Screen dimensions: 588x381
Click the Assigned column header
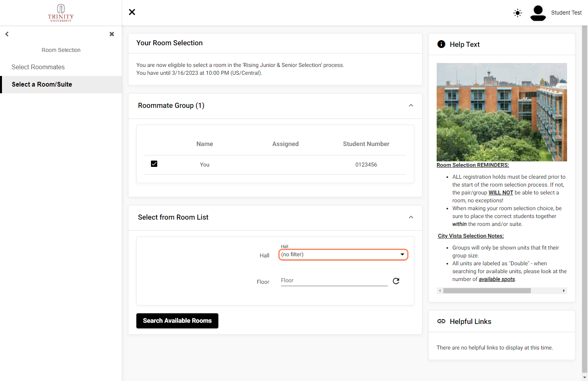[285, 144]
